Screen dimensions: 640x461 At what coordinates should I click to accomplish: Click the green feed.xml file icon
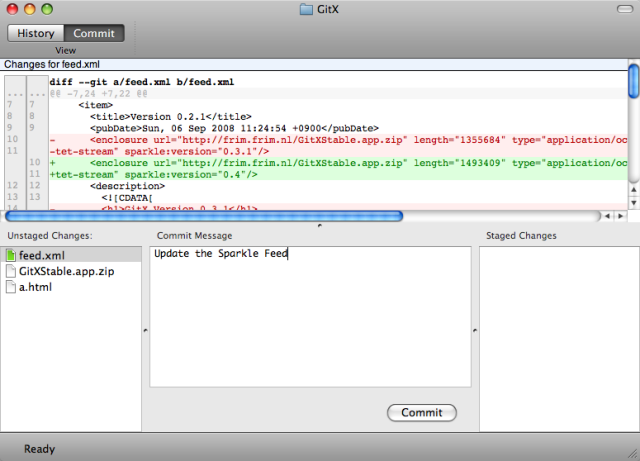11,255
